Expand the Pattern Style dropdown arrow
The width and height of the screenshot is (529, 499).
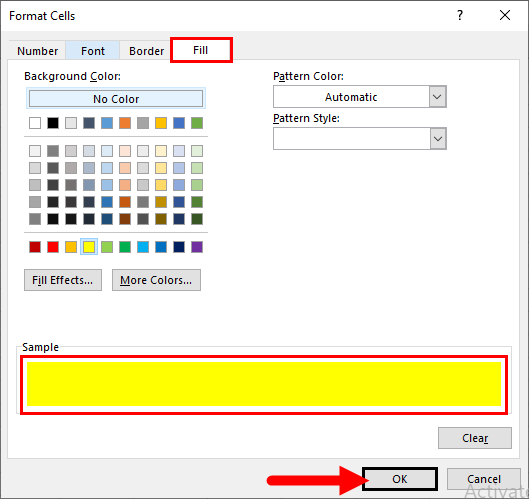click(438, 139)
